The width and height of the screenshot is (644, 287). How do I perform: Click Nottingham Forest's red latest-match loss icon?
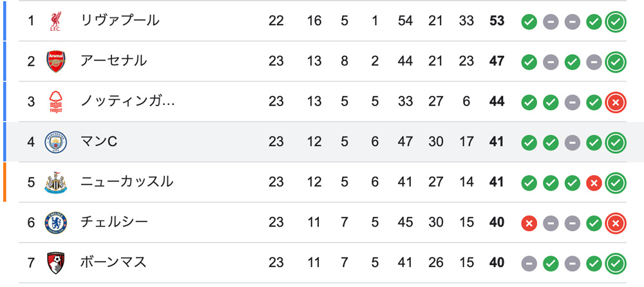point(615,102)
